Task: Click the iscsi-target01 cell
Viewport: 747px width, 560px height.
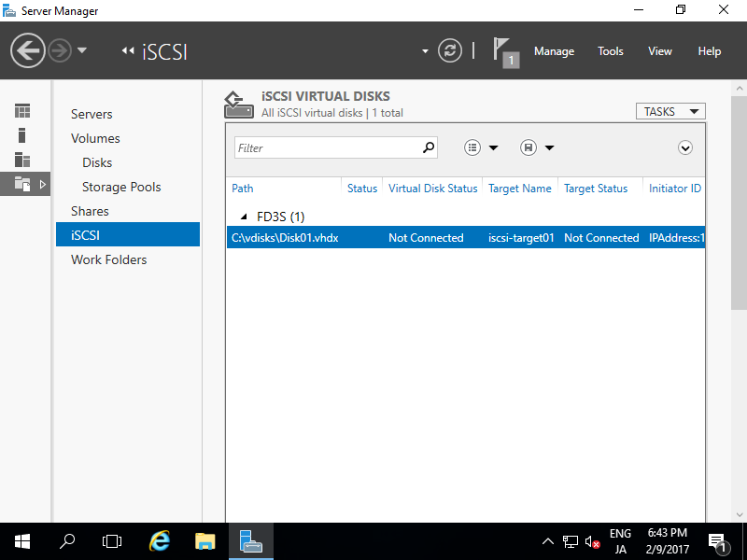Action: click(521, 238)
